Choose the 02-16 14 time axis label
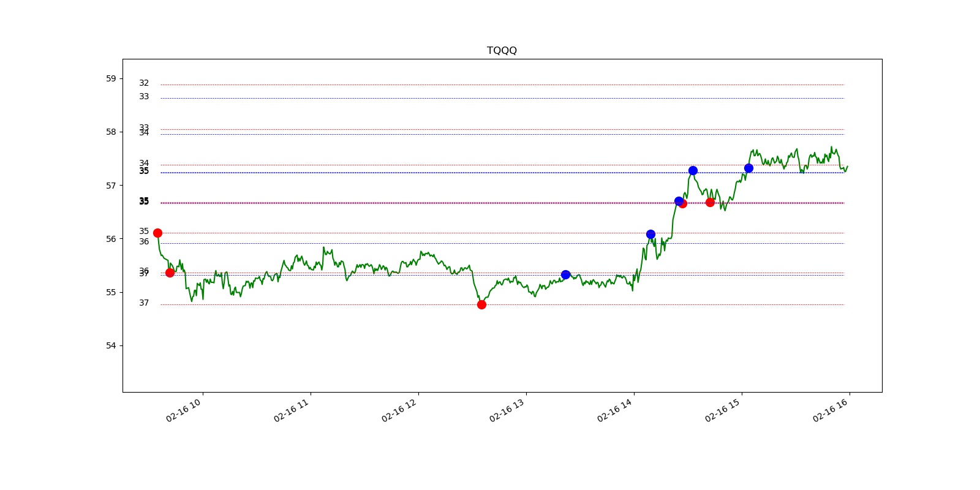This screenshot has width=980, height=490. [x=614, y=410]
